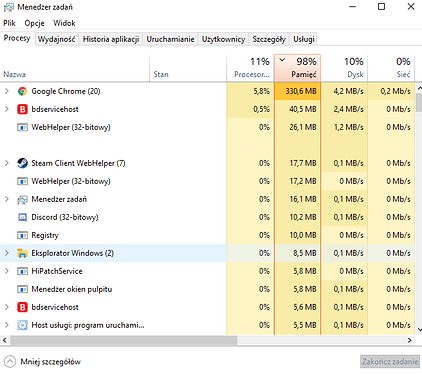Click the vertical scrollbar down arrow

pos(419,330)
